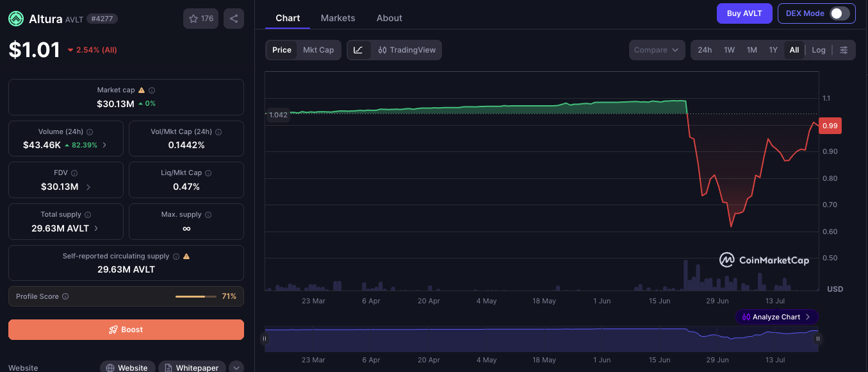The height and width of the screenshot is (372, 868).
Task: Click the Analyze Chart button
Action: (776, 317)
